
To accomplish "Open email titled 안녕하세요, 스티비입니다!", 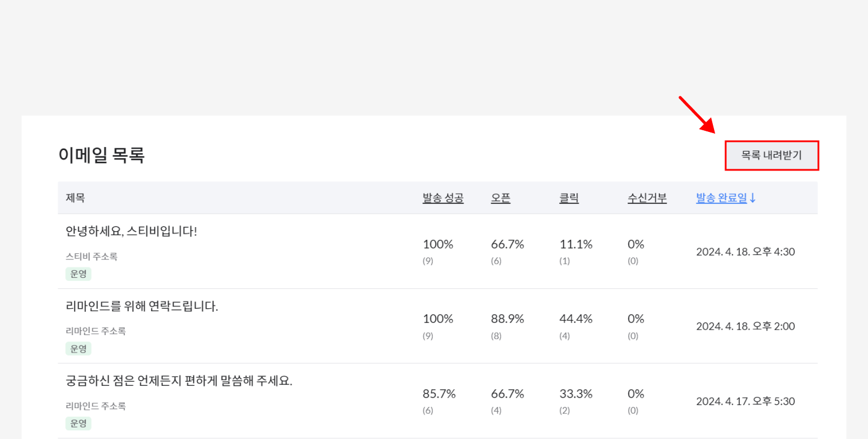I will (131, 231).
